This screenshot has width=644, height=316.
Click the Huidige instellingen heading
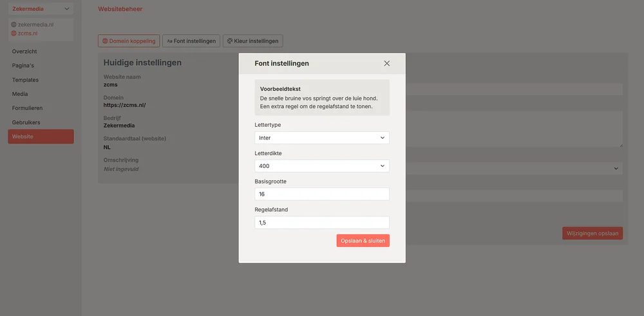pos(142,63)
